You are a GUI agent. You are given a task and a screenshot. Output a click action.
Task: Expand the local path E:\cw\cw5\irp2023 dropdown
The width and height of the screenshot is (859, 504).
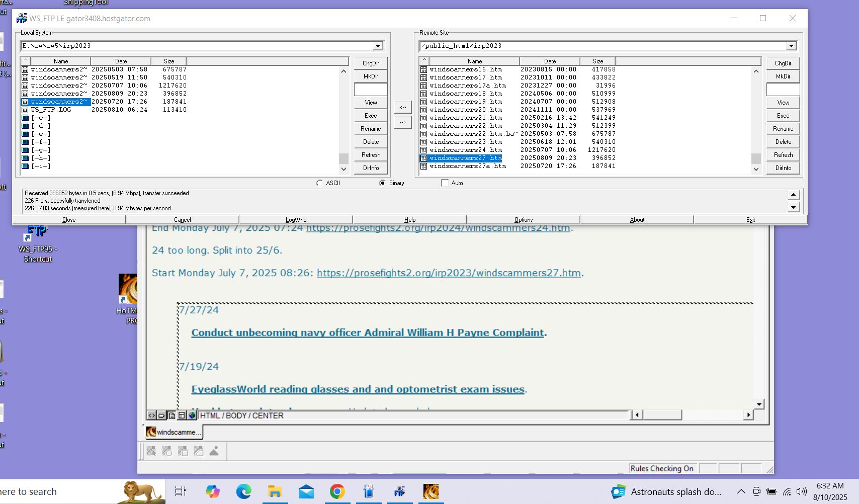click(378, 46)
